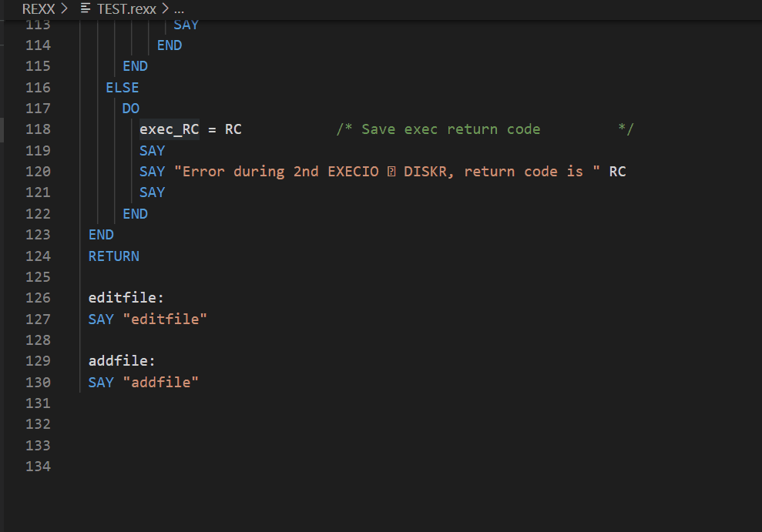Click the unknown character box in EXECIO string

(x=391, y=172)
